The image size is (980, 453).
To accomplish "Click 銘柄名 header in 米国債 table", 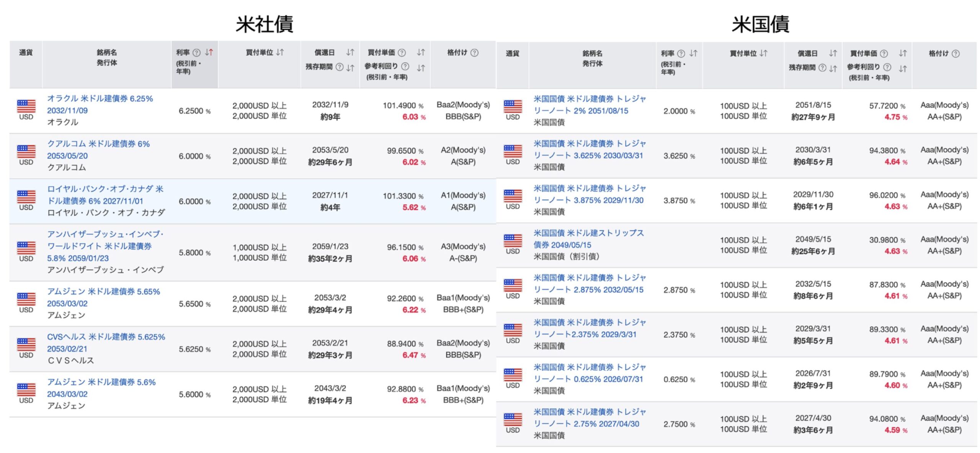I will coord(592,53).
